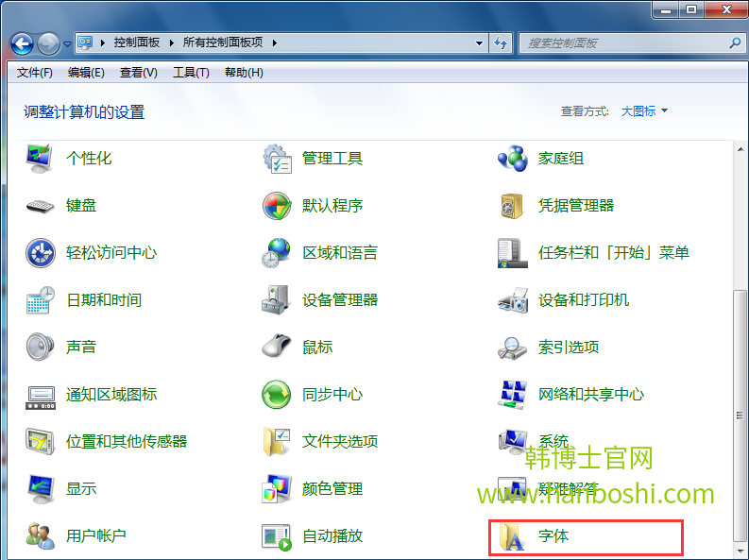Click the scrollbar up arrow
Viewport: 749px width, 560px height.
coord(740,149)
